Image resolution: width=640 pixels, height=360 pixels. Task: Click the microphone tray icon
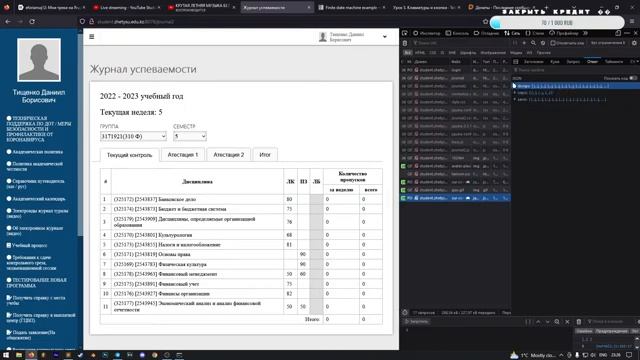coord(577,355)
